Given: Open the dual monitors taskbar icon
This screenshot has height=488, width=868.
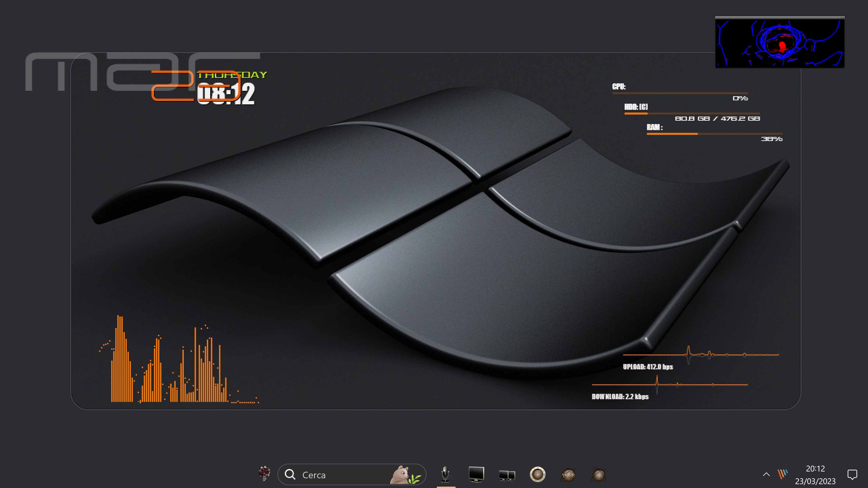Looking at the screenshot, I should (x=507, y=475).
